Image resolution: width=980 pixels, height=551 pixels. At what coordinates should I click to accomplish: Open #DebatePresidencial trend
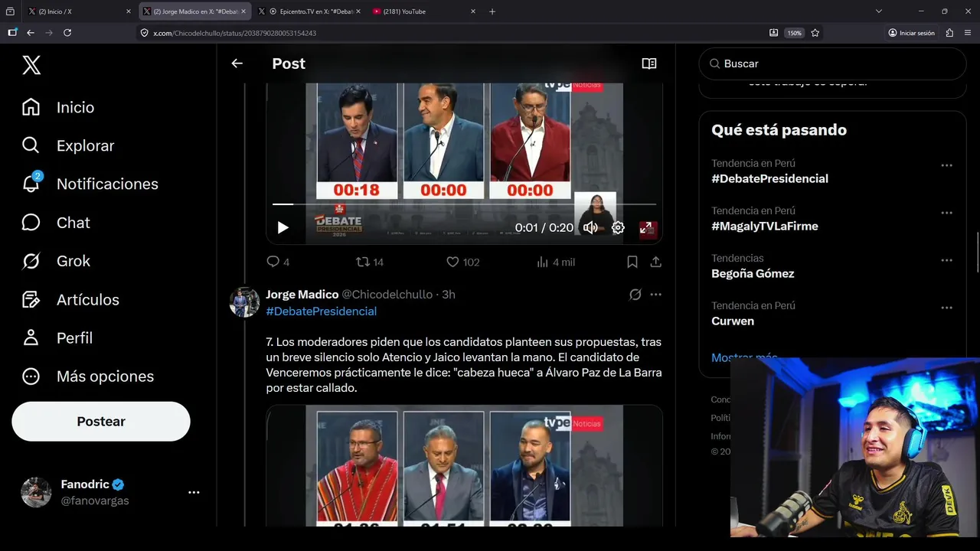(x=769, y=179)
